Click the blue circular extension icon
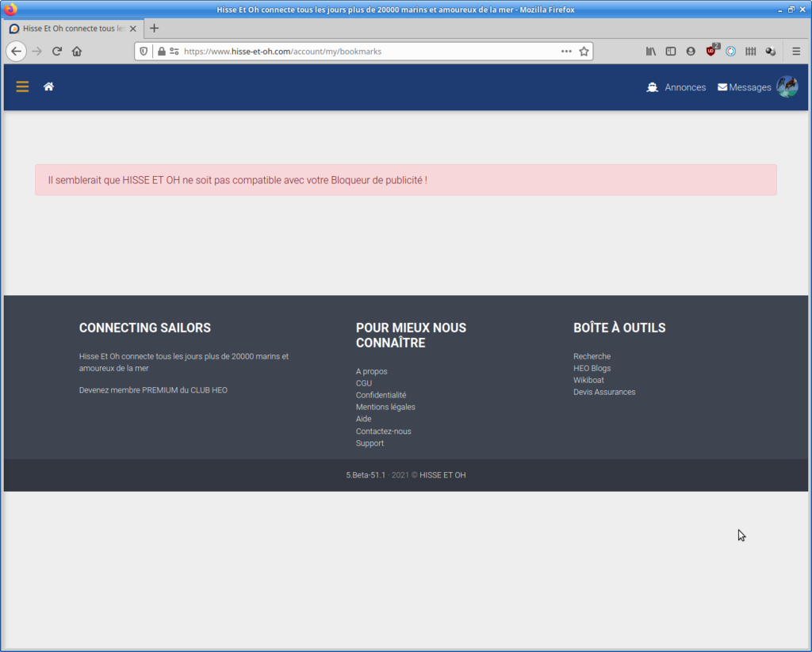812x652 pixels. click(x=730, y=52)
